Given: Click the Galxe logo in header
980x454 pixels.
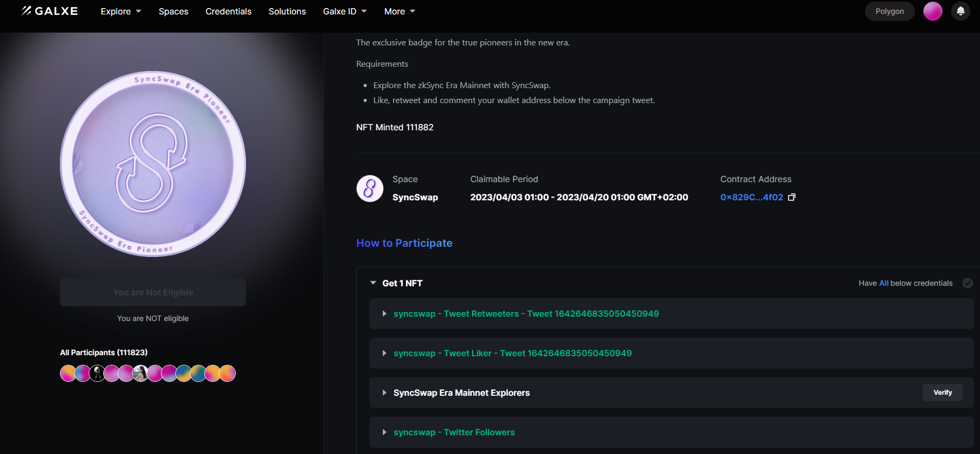Looking at the screenshot, I should [x=50, y=11].
